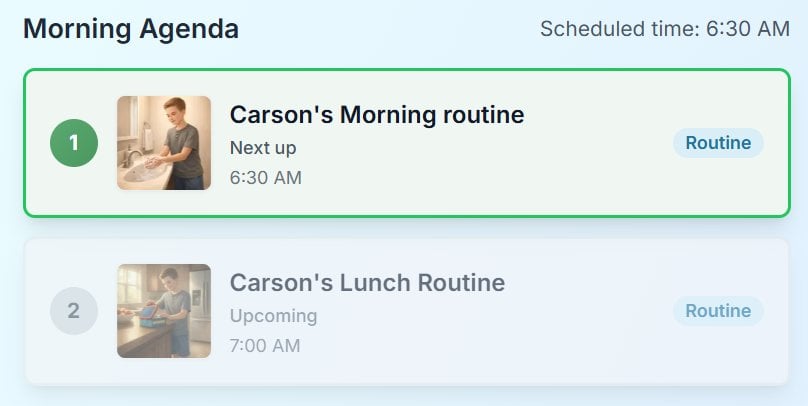Click the Routine tag on Morning routine
This screenshot has height=406, width=808.
click(718, 143)
